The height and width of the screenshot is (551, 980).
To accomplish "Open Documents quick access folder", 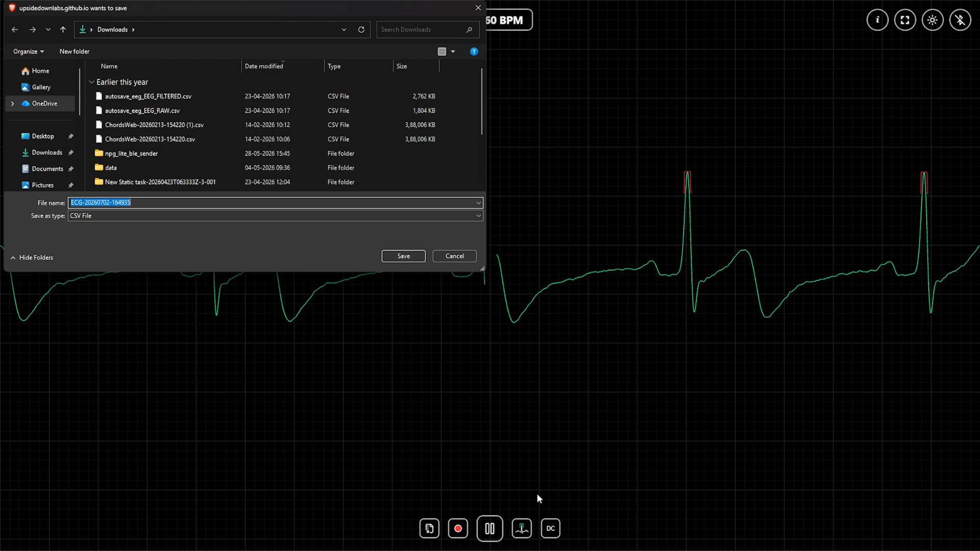I will 47,169.
